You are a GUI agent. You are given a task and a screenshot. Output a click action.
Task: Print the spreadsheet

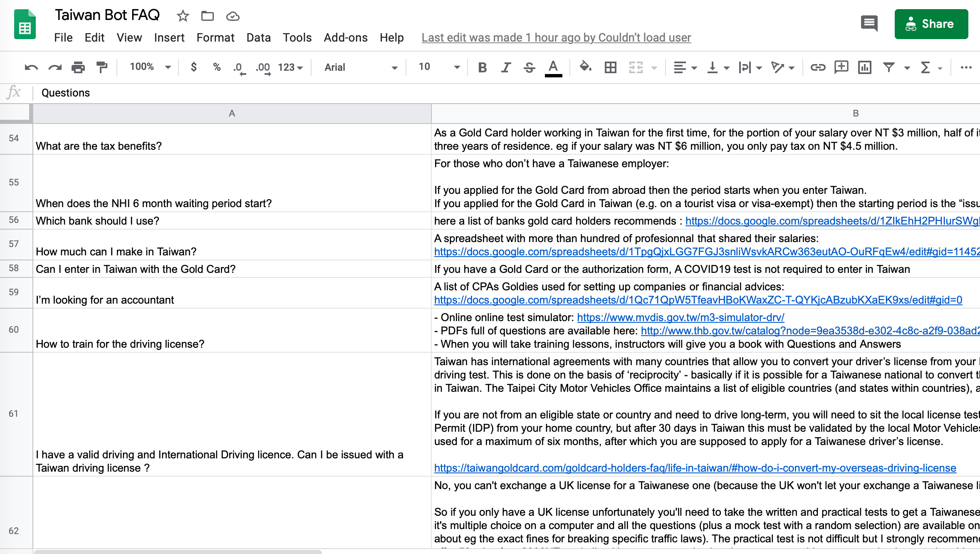tap(78, 67)
